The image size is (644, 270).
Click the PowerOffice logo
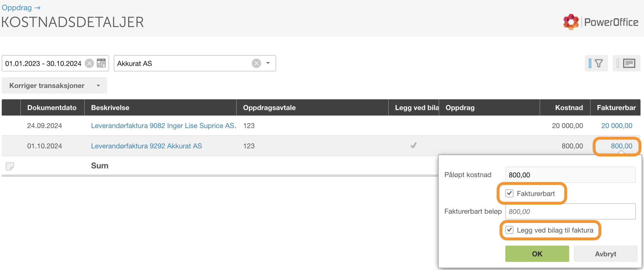pyautogui.click(x=600, y=22)
